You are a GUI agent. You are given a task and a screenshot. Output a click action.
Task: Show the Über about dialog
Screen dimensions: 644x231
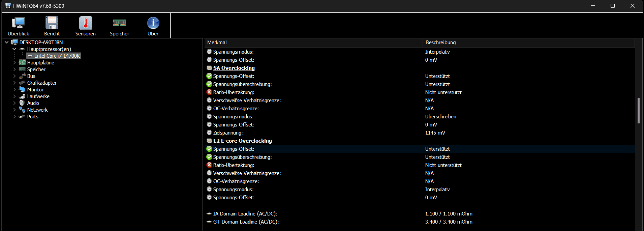[153, 26]
